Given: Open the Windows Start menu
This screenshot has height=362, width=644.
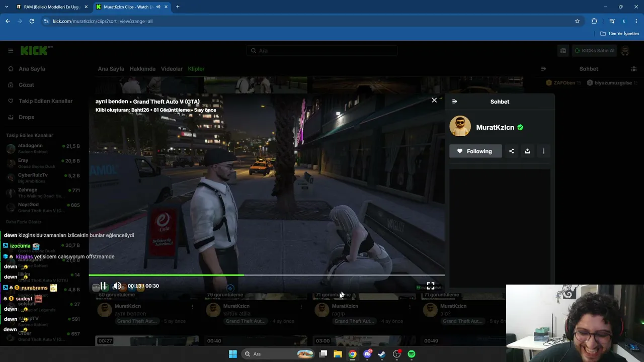Looking at the screenshot, I should click(x=233, y=354).
